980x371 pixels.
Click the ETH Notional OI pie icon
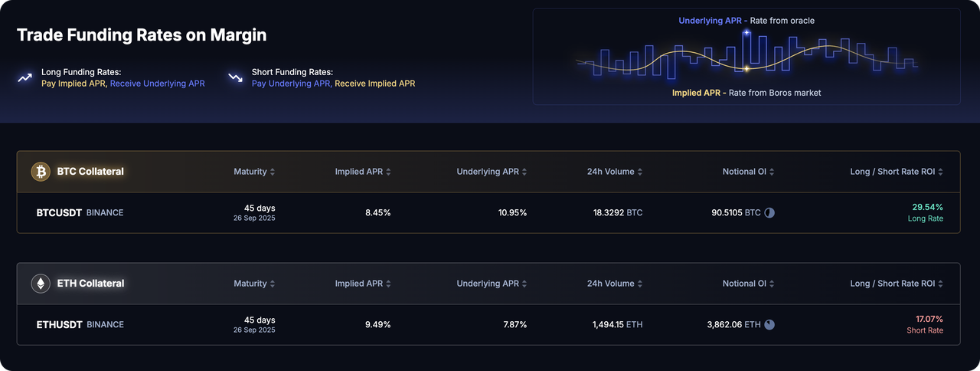point(769,324)
